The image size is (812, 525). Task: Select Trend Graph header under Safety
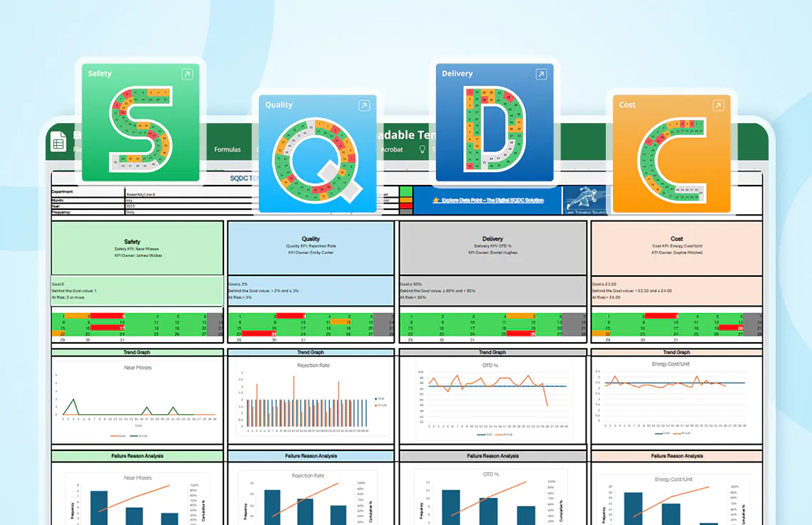pos(137,352)
